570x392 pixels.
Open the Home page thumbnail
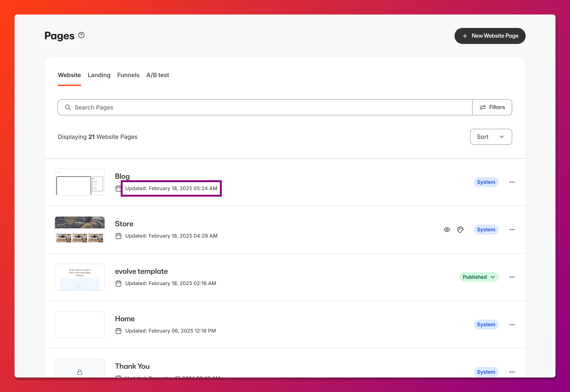pyautogui.click(x=80, y=324)
